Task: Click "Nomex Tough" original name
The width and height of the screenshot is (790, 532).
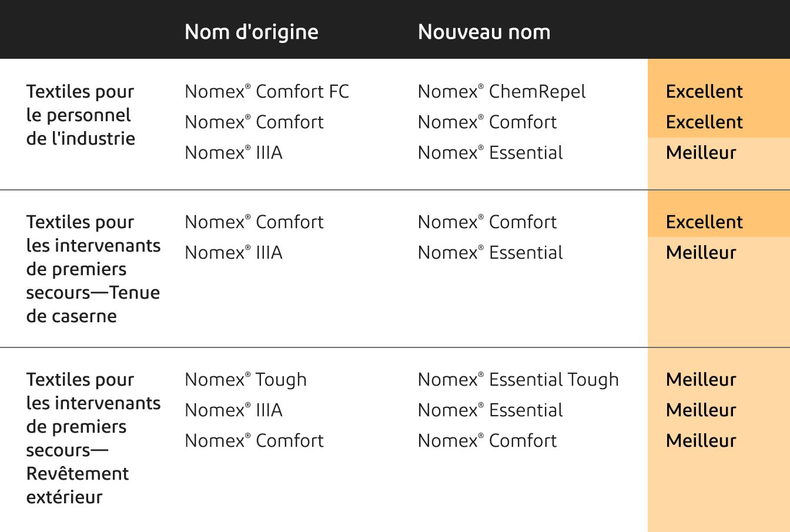Action: (x=246, y=380)
